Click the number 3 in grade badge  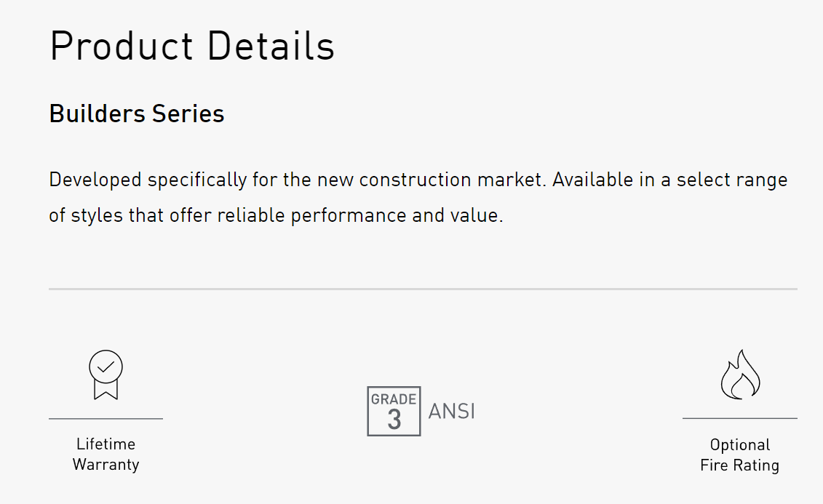(394, 420)
